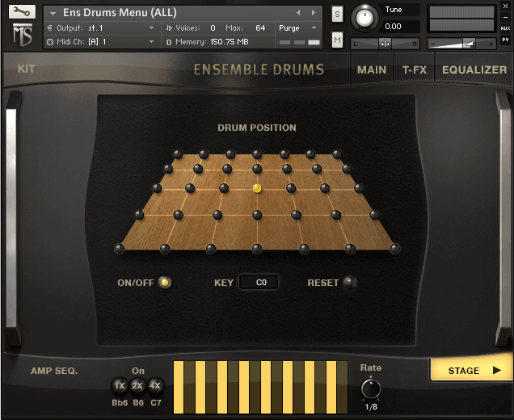
Task: Open instrument edit mode with wrench icon
Action: [x=22, y=12]
